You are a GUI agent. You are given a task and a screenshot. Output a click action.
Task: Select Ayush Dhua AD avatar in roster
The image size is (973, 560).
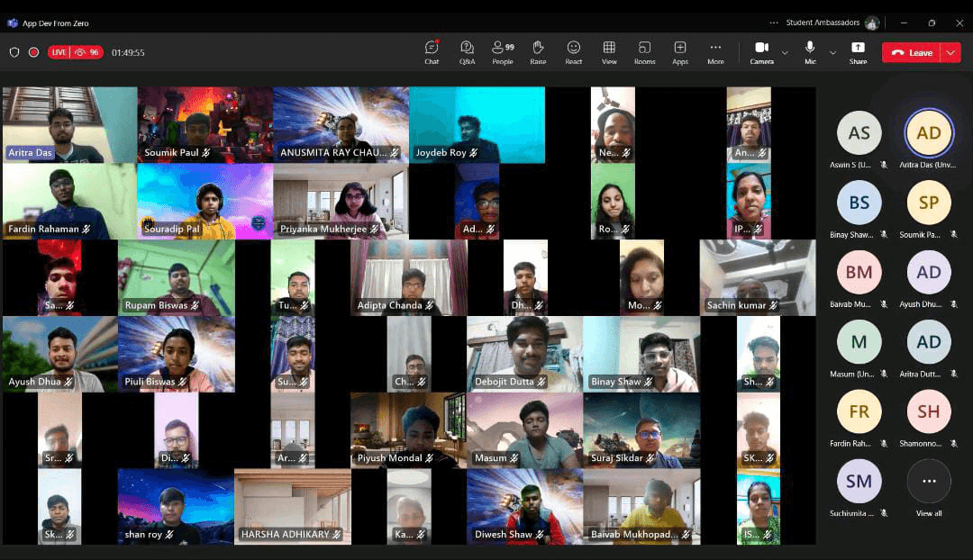pos(929,272)
